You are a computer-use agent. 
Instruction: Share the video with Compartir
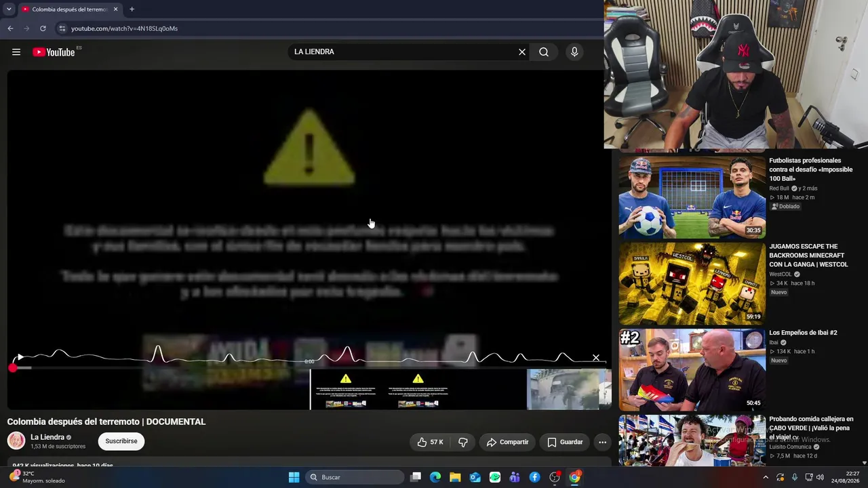click(507, 443)
